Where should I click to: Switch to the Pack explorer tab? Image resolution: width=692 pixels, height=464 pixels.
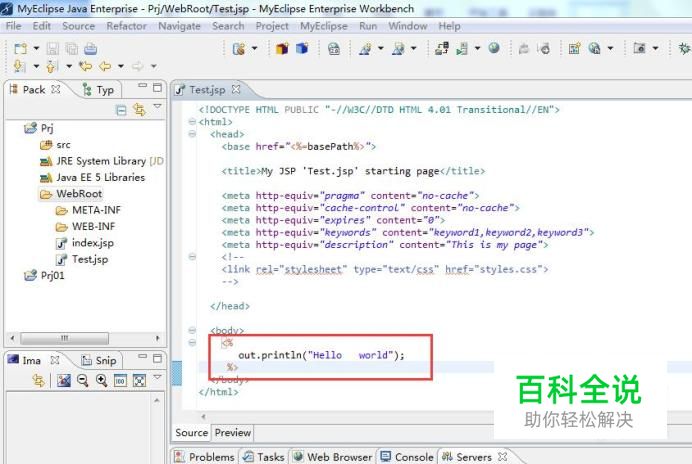(x=34, y=90)
